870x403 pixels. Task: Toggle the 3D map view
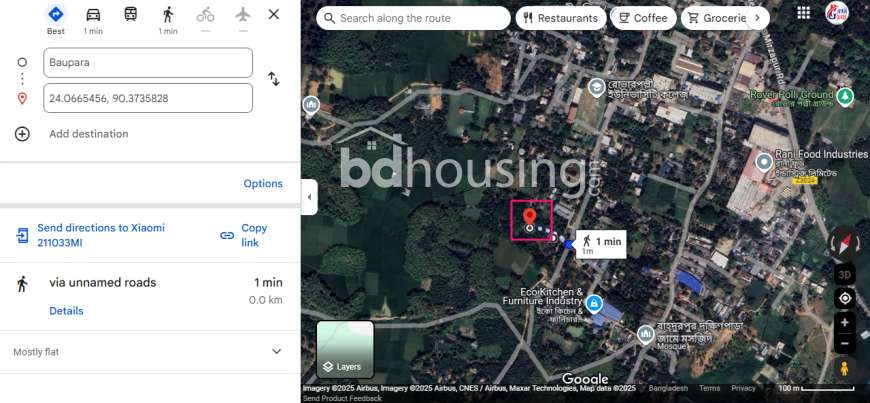coord(844,274)
